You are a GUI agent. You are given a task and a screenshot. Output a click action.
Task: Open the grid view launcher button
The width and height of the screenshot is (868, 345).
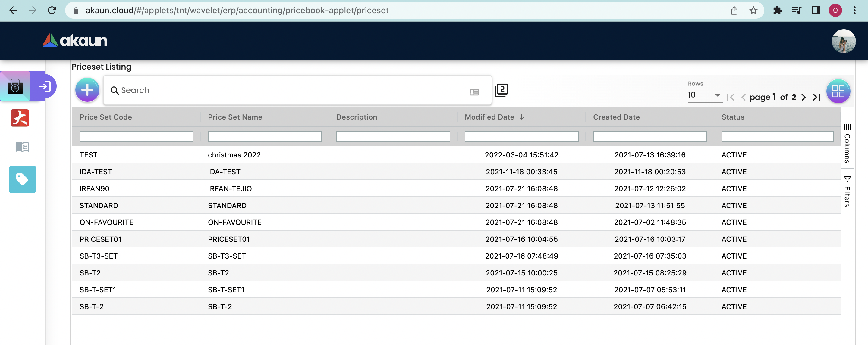[838, 91]
